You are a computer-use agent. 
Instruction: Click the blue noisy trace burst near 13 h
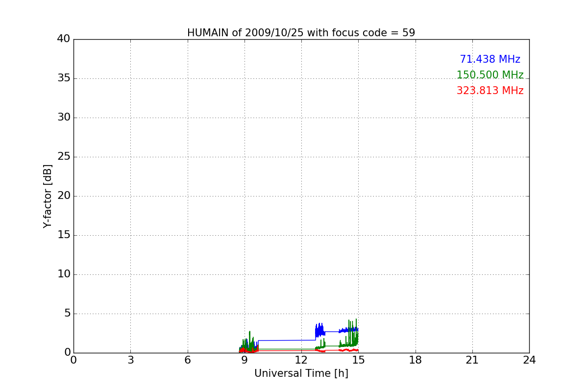(319, 330)
